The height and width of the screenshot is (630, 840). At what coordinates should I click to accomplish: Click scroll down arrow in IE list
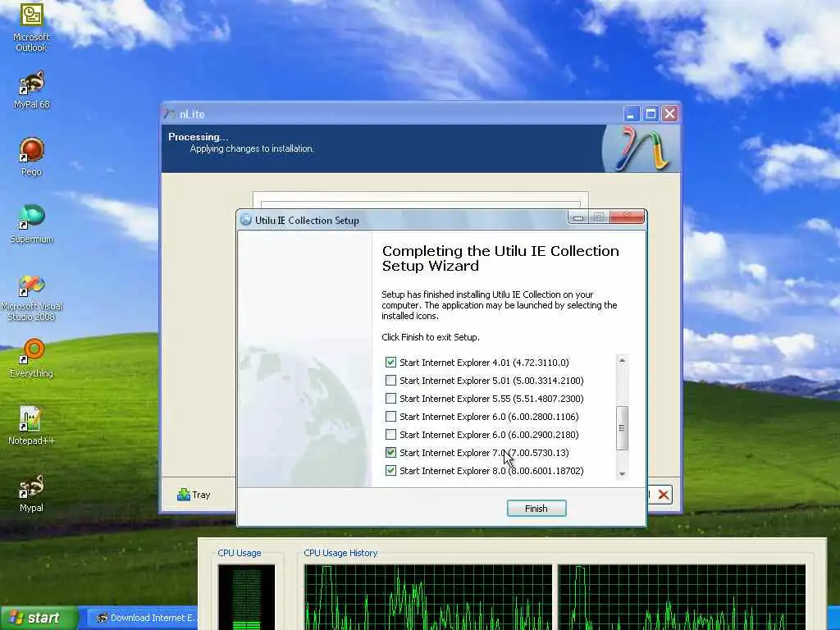[x=622, y=473]
